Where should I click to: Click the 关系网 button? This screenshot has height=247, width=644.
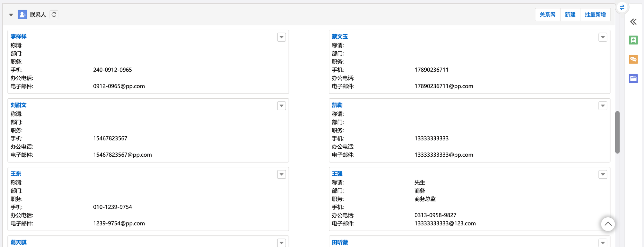coord(547,15)
